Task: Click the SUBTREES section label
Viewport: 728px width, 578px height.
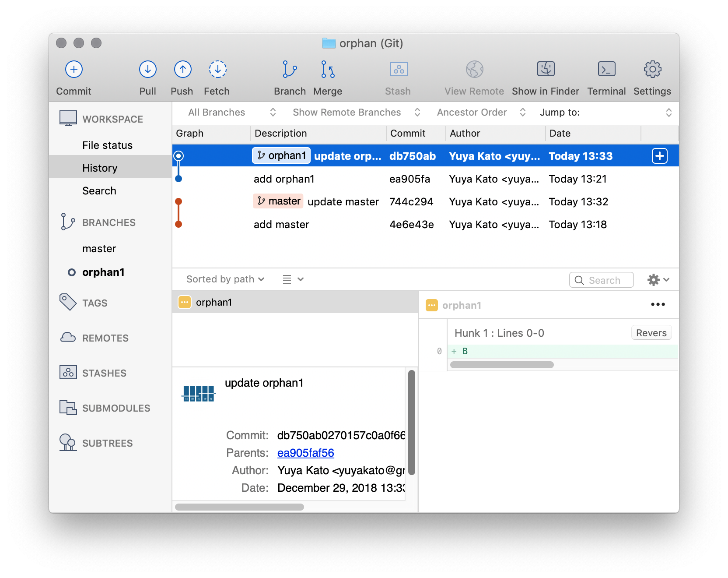Action: [108, 443]
